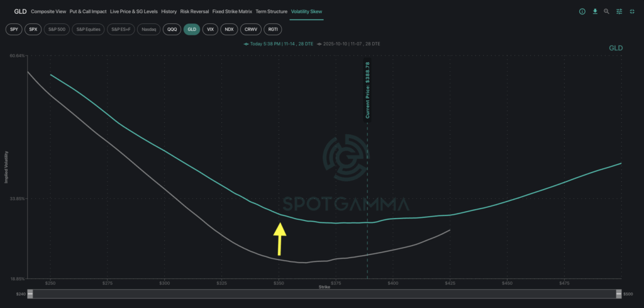
Task: Select the RGTI ticker chip
Action: (x=274, y=29)
